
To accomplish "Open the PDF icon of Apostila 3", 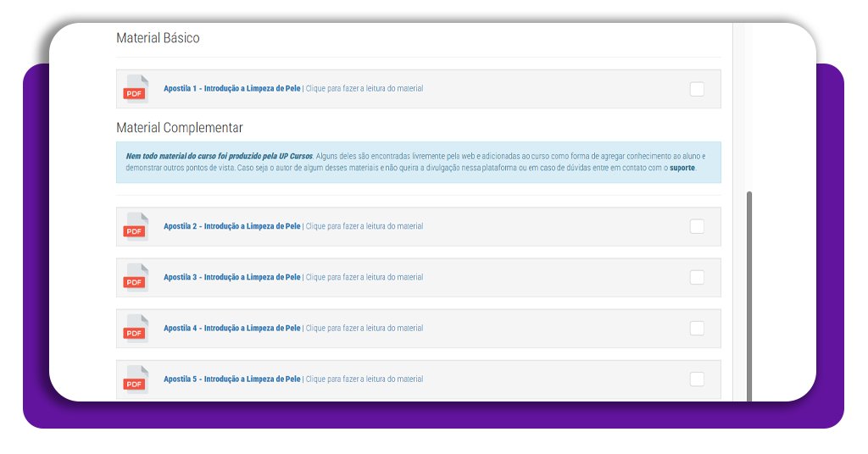I will [135, 278].
